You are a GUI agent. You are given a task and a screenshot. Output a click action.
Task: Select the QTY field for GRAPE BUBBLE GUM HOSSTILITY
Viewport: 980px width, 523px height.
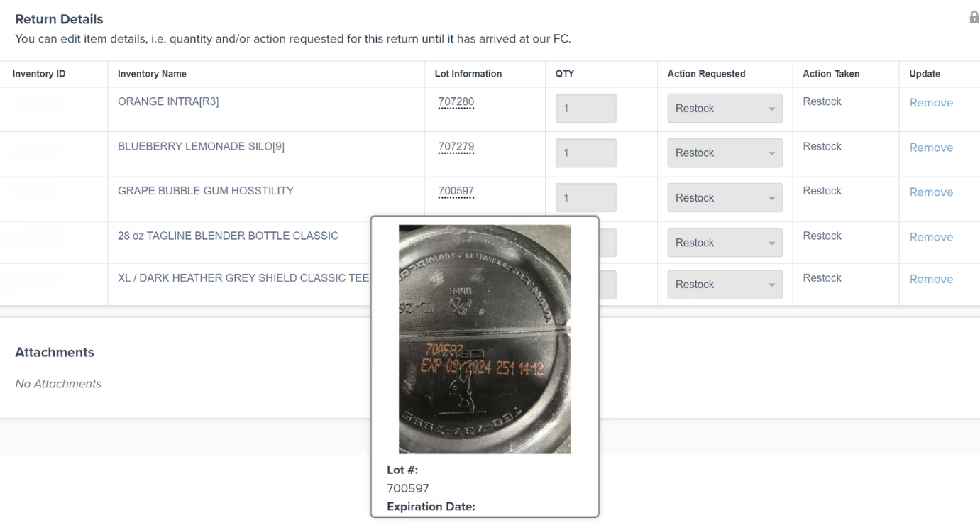click(585, 197)
